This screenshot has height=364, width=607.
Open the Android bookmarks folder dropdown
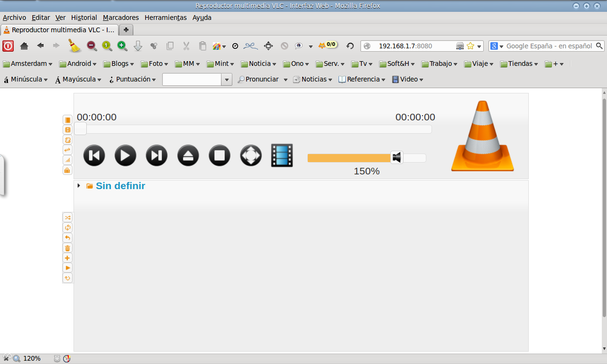[78, 64]
